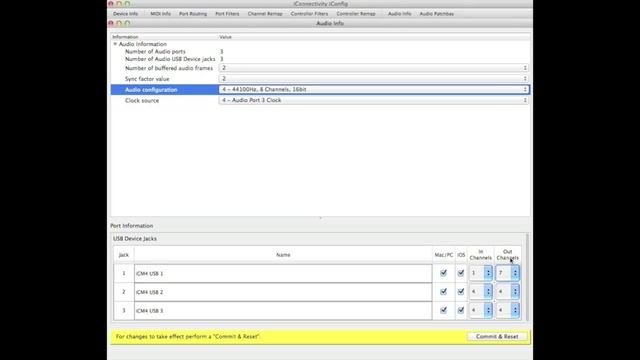Toggle iOS checkbox for iCM4 USB 2

point(461,292)
